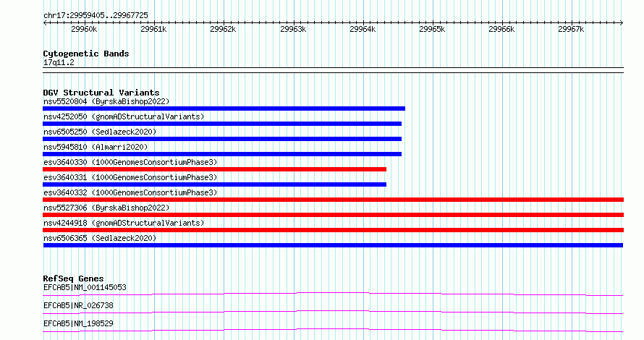Click the chr17:29959405..29967725 region label
This screenshot has height=340, width=644.
click(x=96, y=16)
